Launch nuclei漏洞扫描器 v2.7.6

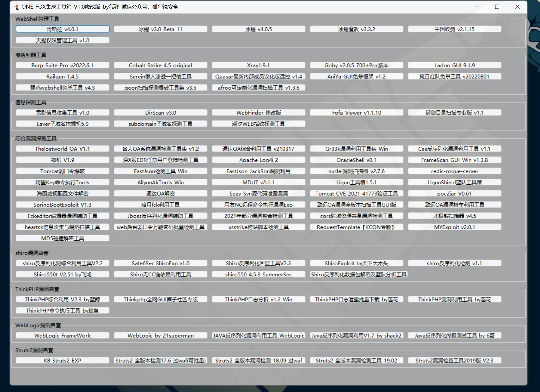pyautogui.click(x=357, y=171)
